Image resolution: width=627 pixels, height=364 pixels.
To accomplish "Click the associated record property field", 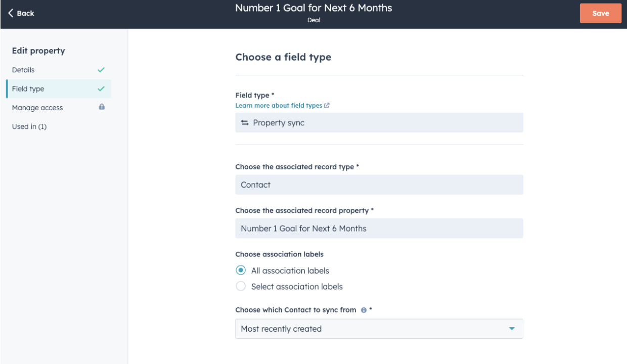I will (x=379, y=229).
